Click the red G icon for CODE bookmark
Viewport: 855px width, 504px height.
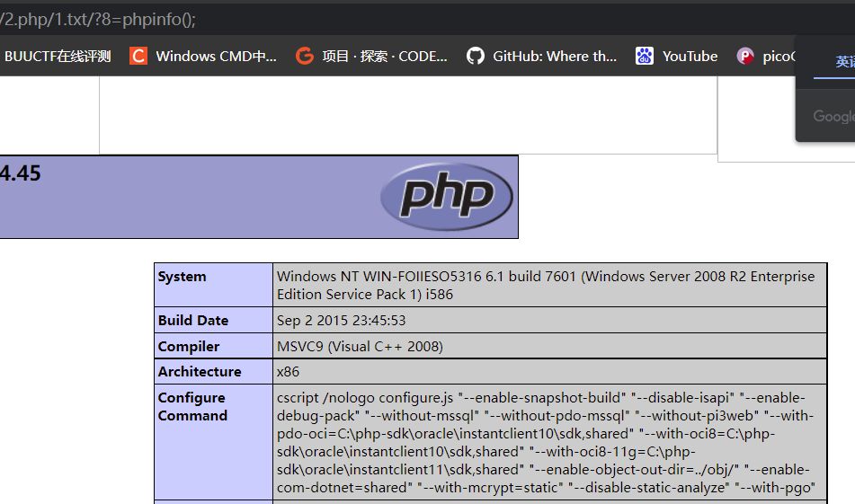click(305, 57)
